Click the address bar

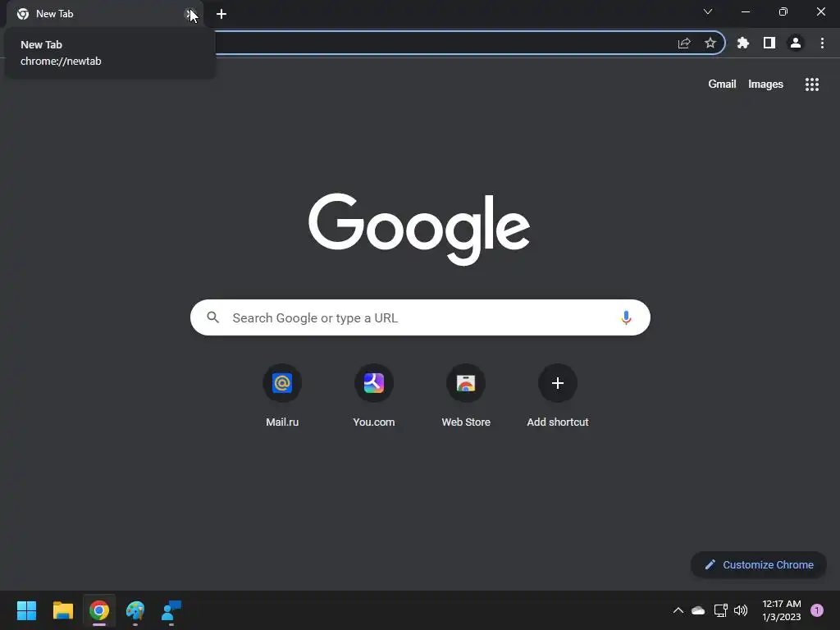440,43
